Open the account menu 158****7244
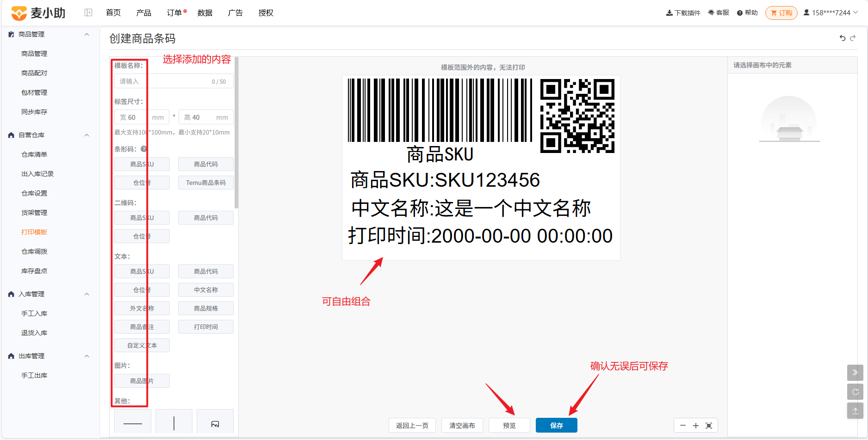The image size is (868, 440). tap(831, 13)
